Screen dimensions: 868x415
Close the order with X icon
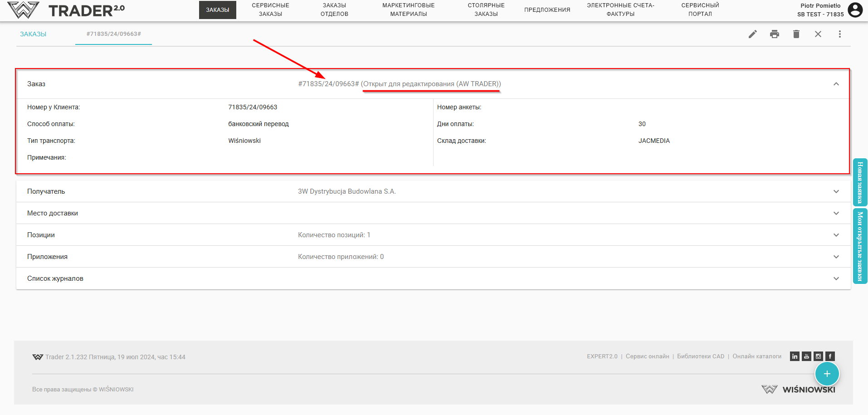click(x=818, y=34)
